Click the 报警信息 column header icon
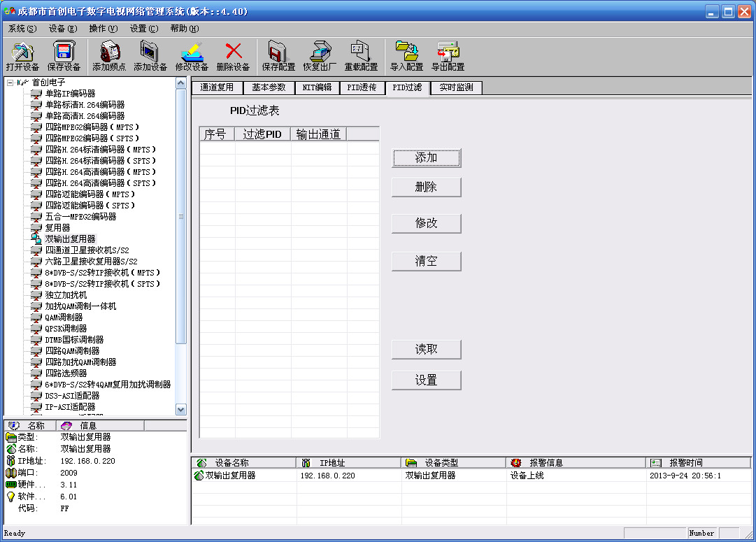This screenshot has width=756, height=542. click(x=516, y=463)
